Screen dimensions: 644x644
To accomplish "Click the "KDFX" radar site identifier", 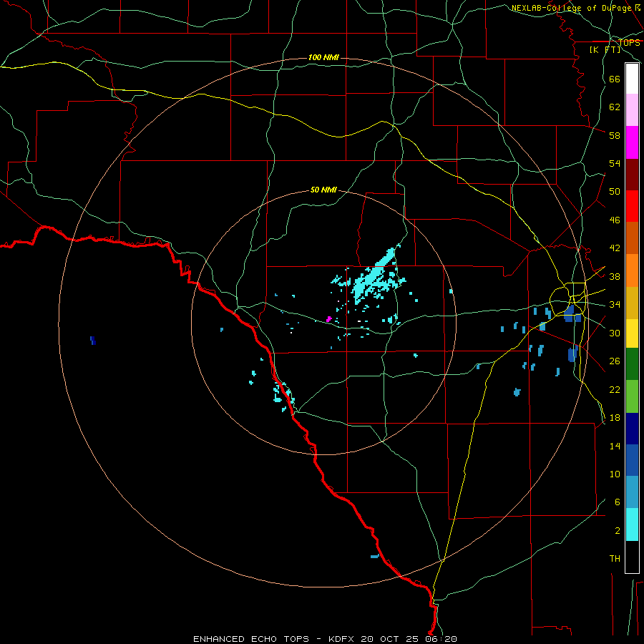I will click(343, 639).
